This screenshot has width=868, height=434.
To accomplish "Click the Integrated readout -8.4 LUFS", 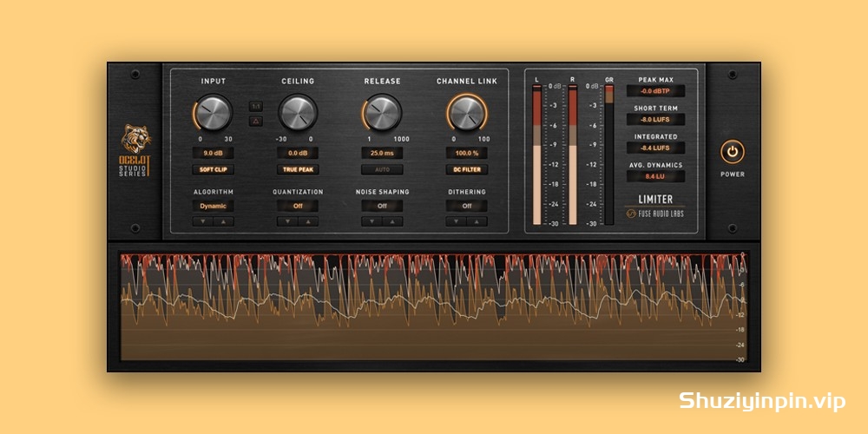I will pyautogui.click(x=655, y=148).
